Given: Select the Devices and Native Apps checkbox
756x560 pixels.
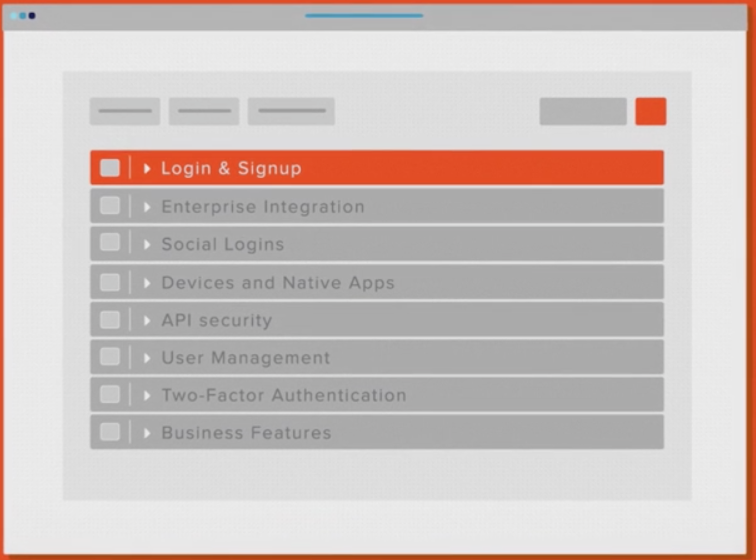Looking at the screenshot, I should point(110,282).
